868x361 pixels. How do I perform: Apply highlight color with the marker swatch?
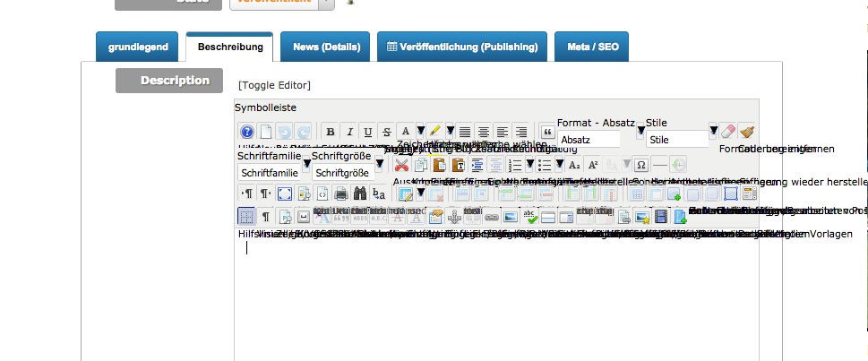tap(434, 132)
